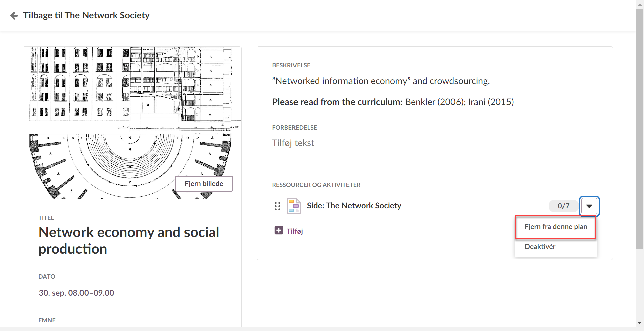Image resolution: width=644 pixels, height=331 pixels.
Task: Add preparation text in Tilføj tekst field
Action: 293,143
